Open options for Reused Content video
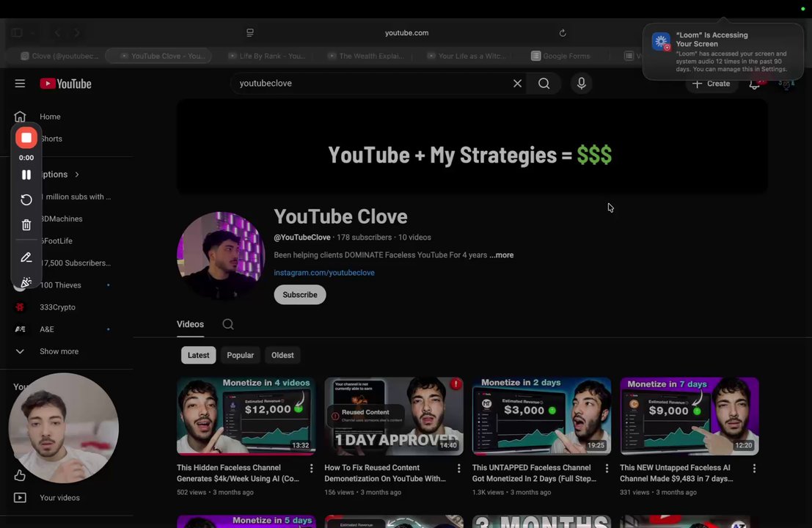Screen dimensions: 812x528 (x=459, y=469)
